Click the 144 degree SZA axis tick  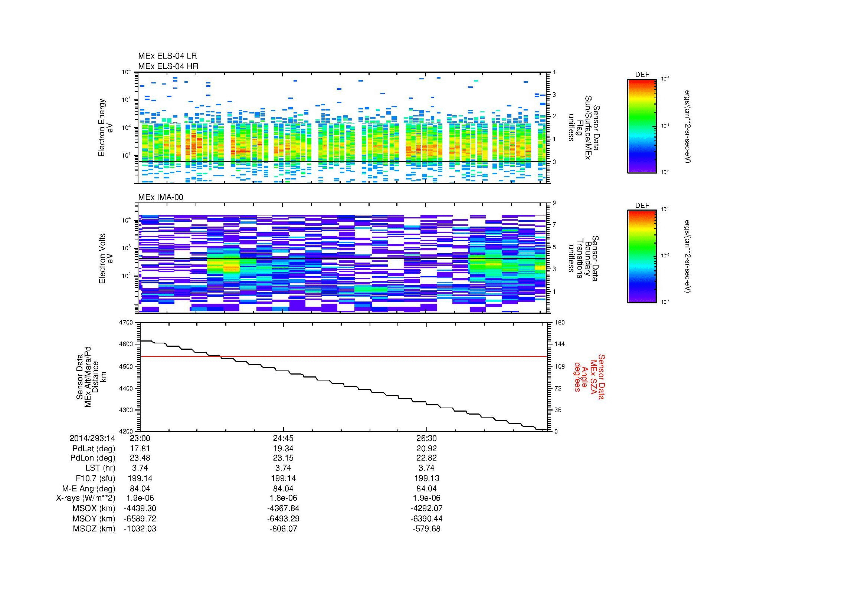[x=560, y=344]
